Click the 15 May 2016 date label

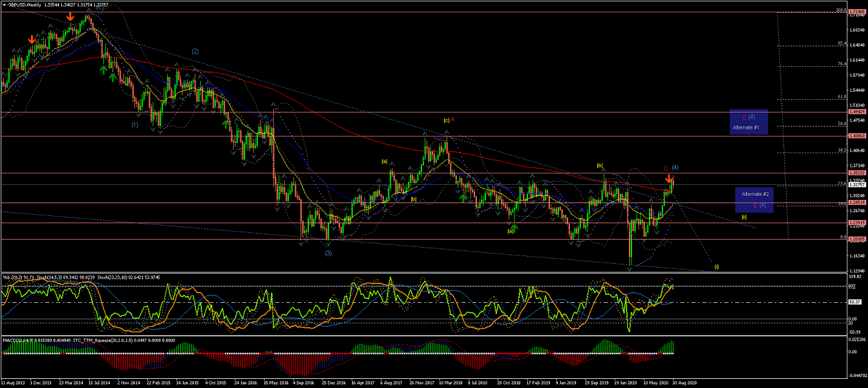[x=275, y=384]
